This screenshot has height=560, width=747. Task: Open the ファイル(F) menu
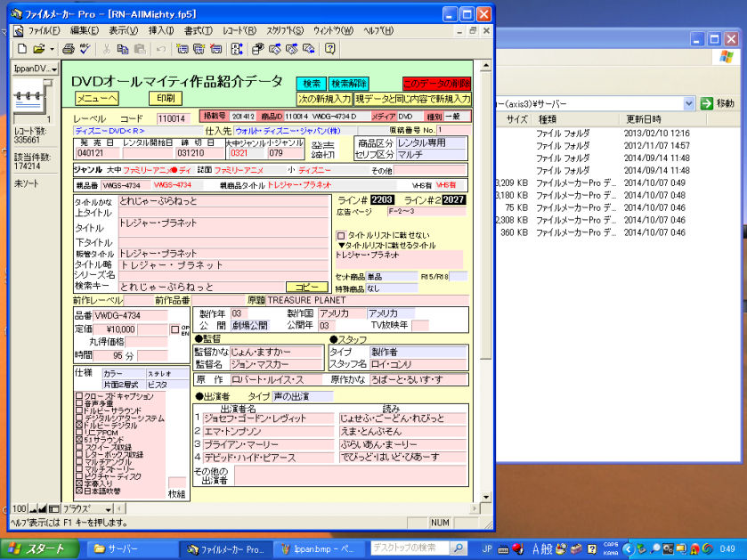pyautogui.click(x=44, y=31)
